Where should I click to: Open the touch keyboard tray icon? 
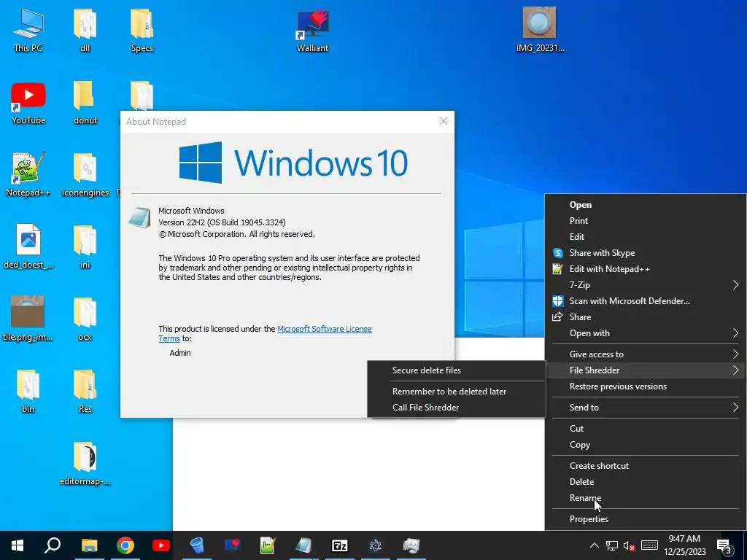point(649,545)
